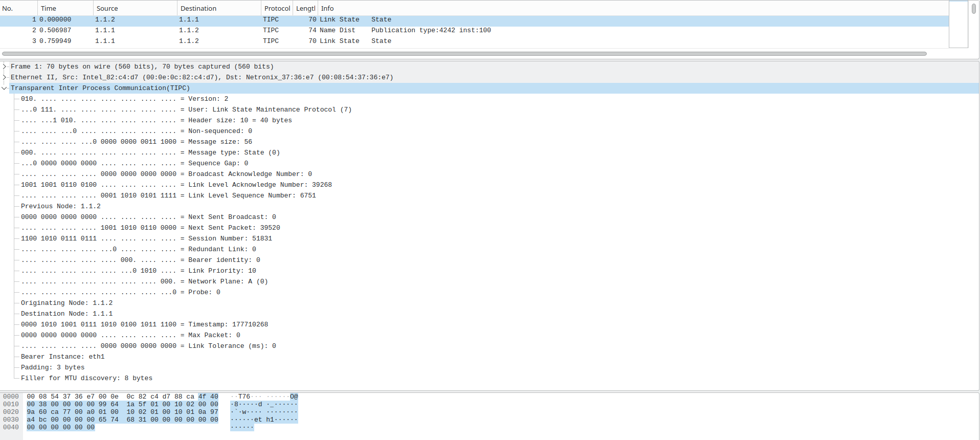980x440 pixels.
Task: Select Link Level Sequence Number: 6751
Action: pos(168,195)
